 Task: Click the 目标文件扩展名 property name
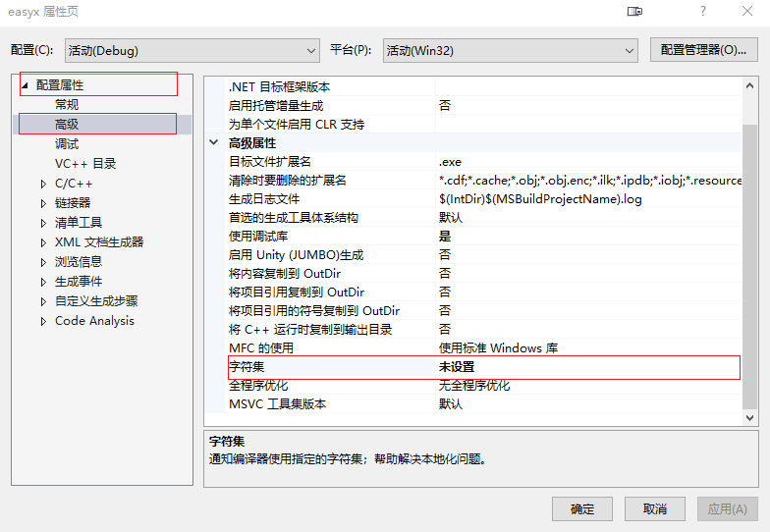269,161
